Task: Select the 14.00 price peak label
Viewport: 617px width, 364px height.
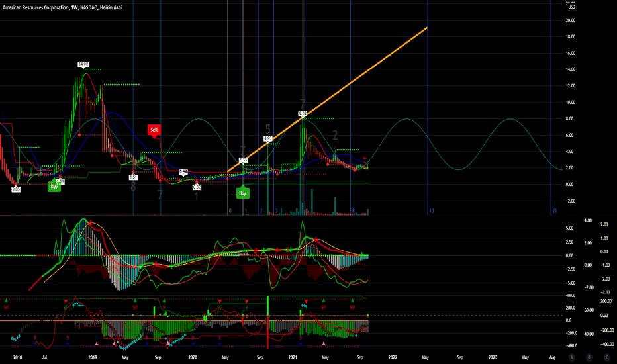Action: coord(83,64)
